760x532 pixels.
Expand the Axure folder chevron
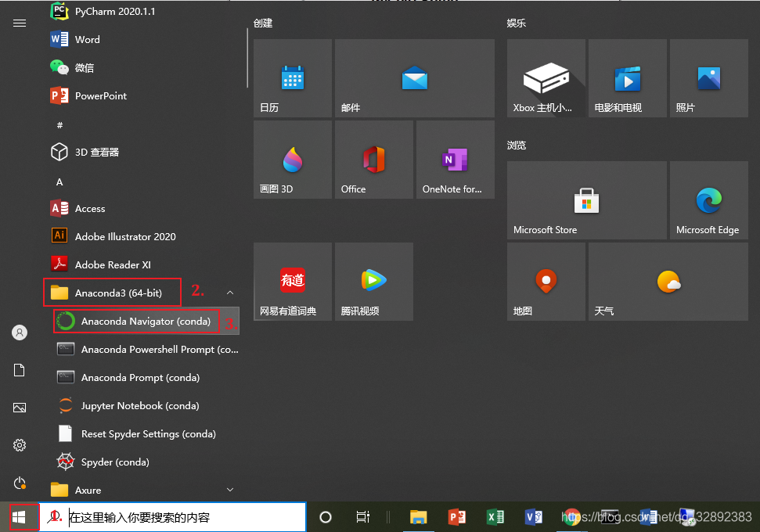pos(230,490)
